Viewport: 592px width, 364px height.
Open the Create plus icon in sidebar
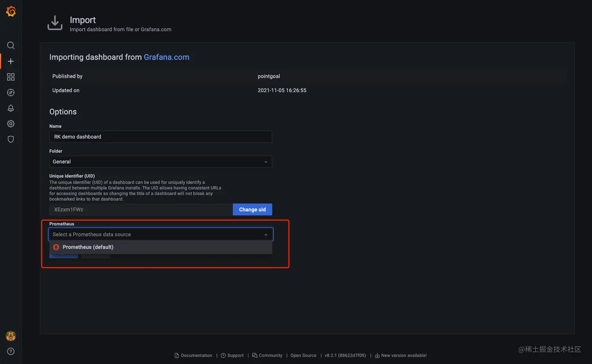[x=11, y=61]
